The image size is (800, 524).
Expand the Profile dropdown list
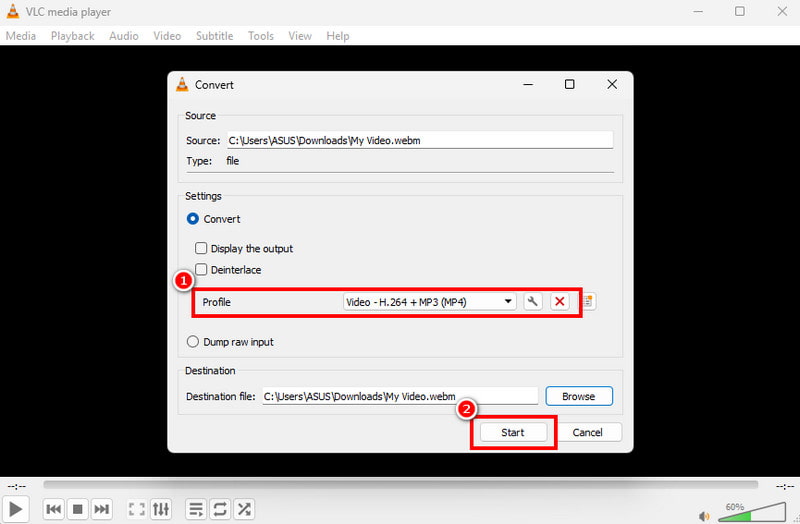508,302
